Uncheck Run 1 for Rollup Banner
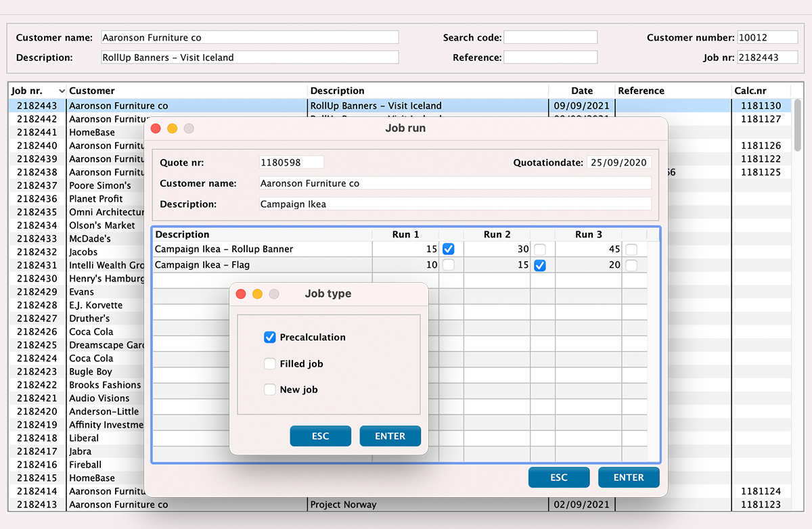This screenshot has width=812, height=529. coord(448,249)
